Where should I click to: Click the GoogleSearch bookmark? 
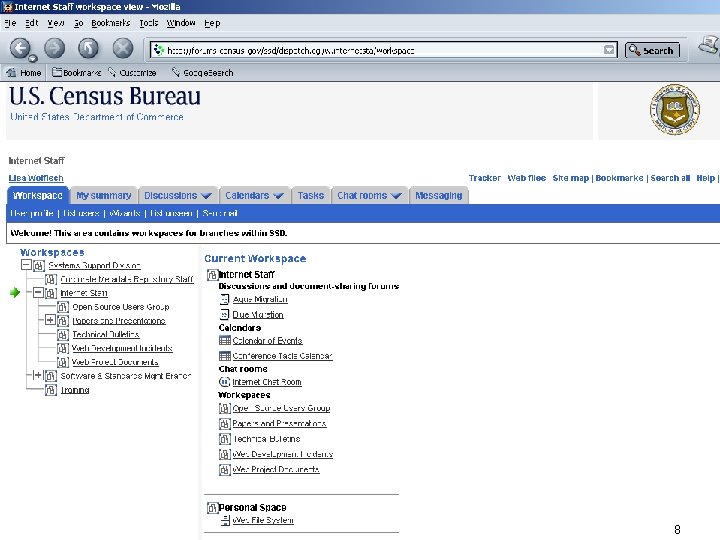coord(202,73)
